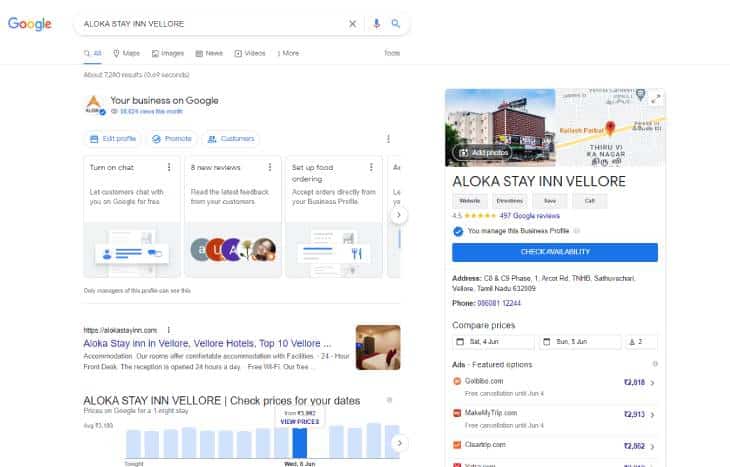Open the Sat, 4 Jun check-in date field
This screenshot has width=730, height=467.
pos(493,342)
